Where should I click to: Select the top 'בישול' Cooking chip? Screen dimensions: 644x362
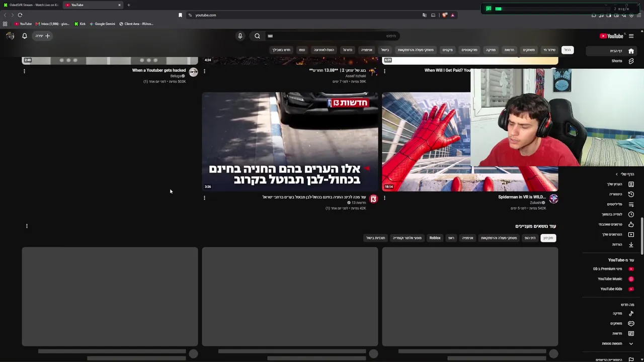pos(385,50)
